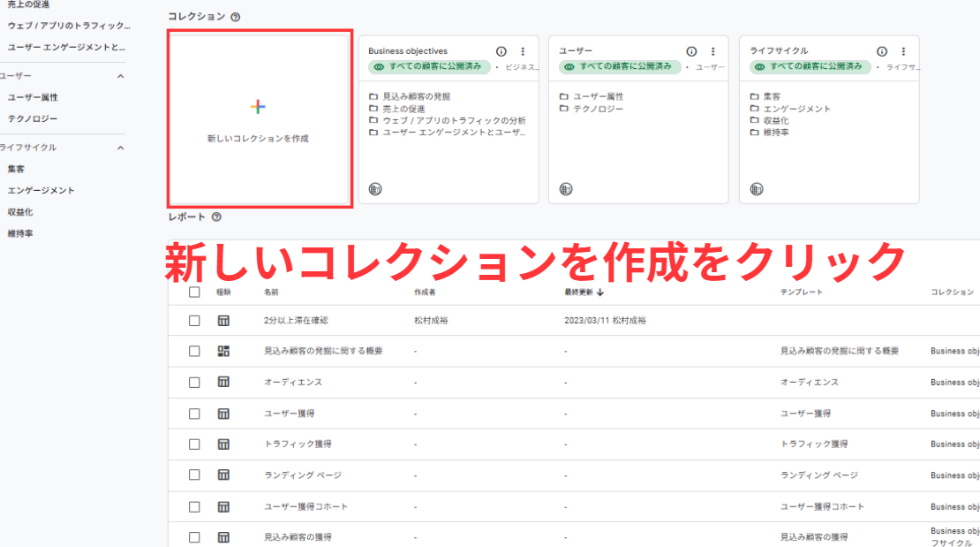Open info icon on Business objectives card
This screenshot has height=547, width=980.
tap(501, 51)
